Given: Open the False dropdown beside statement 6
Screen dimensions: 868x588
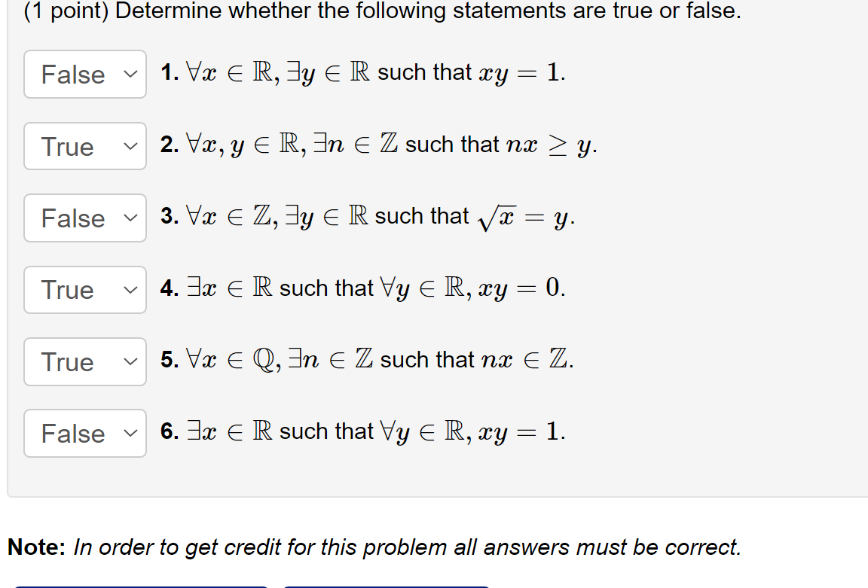Looking at the screenshot, I should point(84,433).
